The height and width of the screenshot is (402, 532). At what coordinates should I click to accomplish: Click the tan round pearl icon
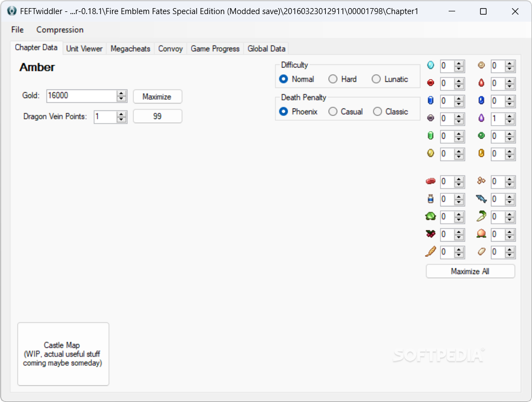tap(481, 65)
